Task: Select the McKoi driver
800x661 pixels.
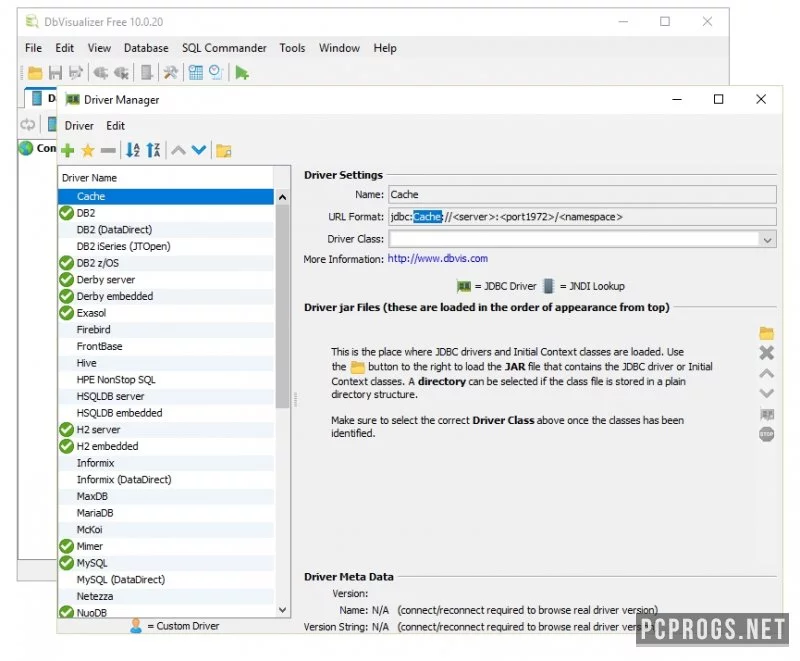Action: (x=166, y=529)
